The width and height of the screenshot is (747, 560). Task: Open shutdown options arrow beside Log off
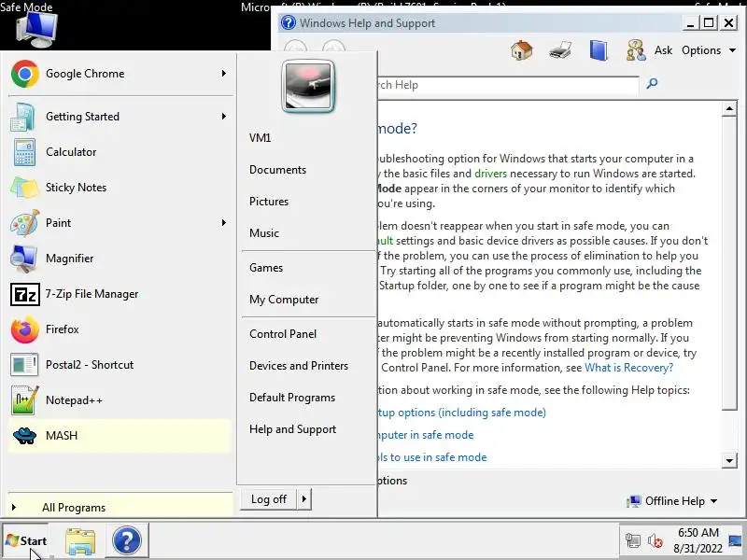tap(304, 499)
